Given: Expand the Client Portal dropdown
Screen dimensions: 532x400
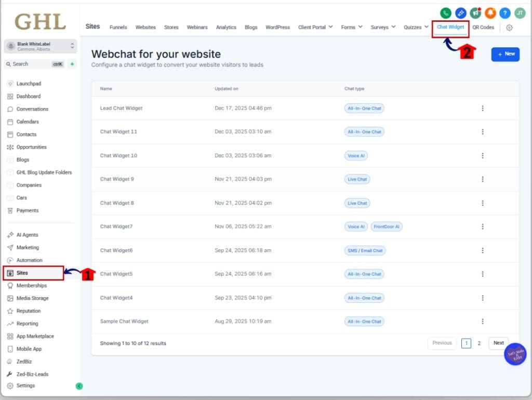Looking at the screenshot, I should (x=315, y=27).
